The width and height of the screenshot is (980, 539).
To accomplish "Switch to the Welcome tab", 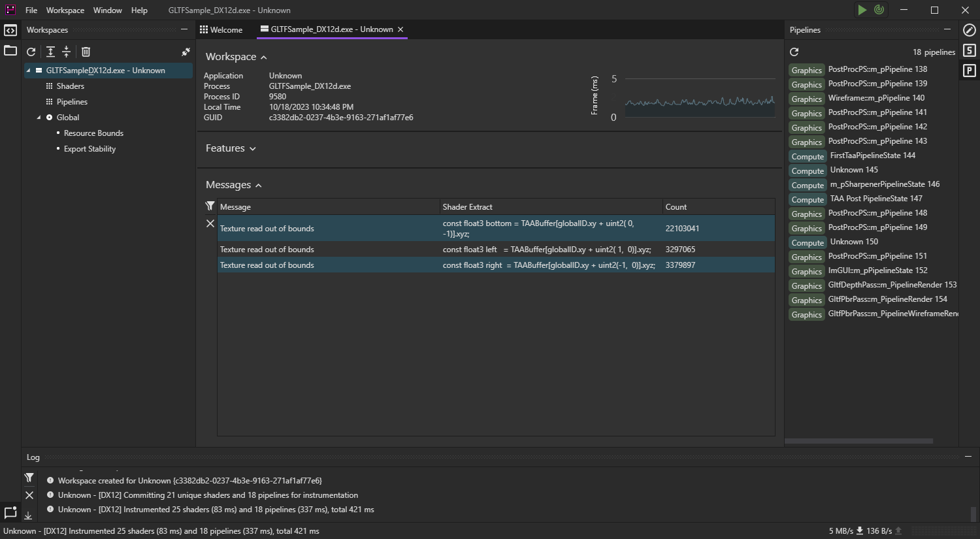I will click(221, 29).
